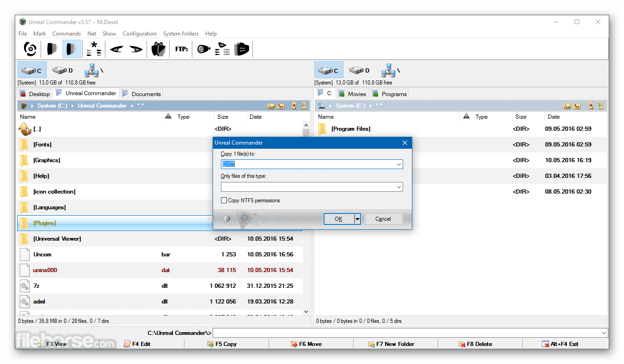The height and width of the screenshot is (364, 624).
Task: Cancel the copy dialog
Action: [x=383, y=219]
